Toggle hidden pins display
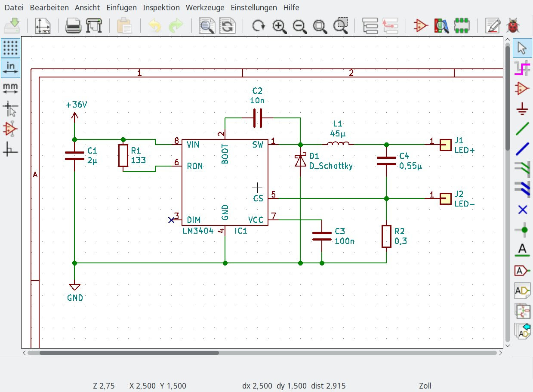533x392 pixels. 10,129
